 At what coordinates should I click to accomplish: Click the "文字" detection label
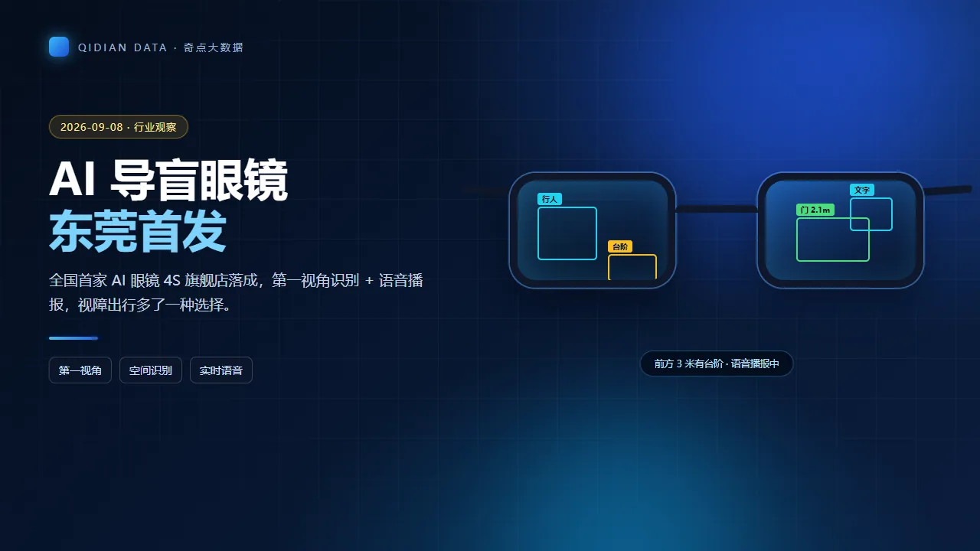point(862,190)
